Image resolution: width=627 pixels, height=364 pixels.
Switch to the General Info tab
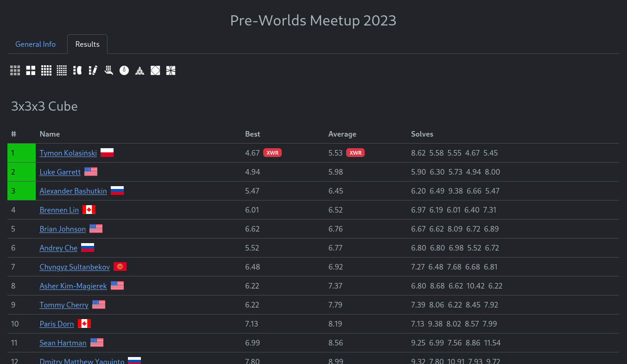36,44
